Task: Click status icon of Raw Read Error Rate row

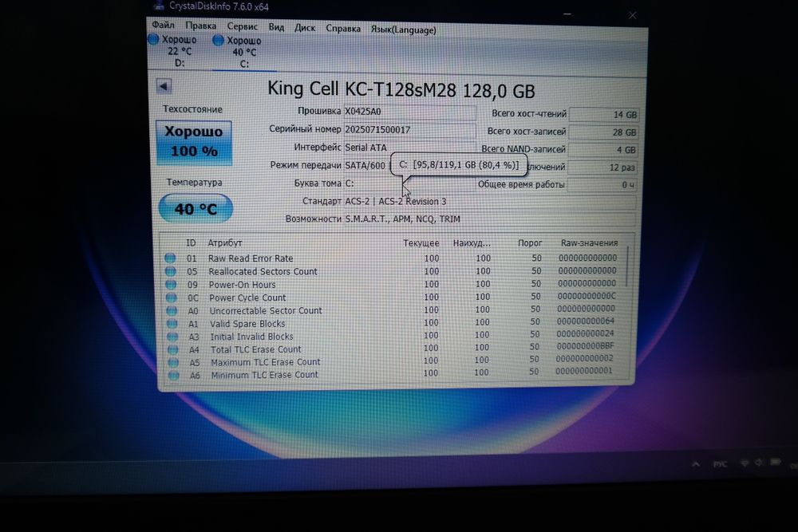Action: [170, 258]
